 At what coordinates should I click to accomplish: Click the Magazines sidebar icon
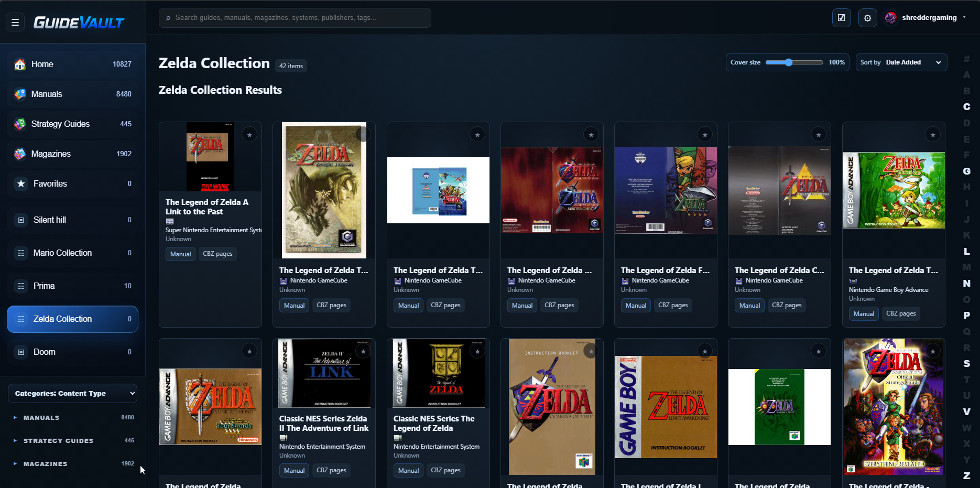click(x=20, y=154)
